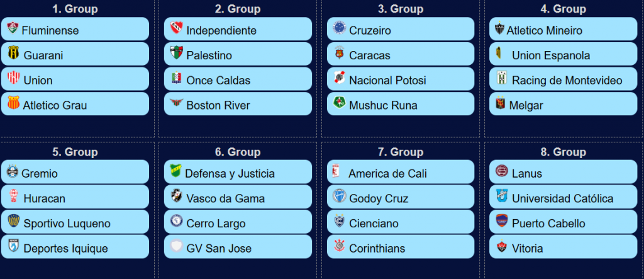Click the Vitoria club crest icon
The image size is (644, 279).
502,246
